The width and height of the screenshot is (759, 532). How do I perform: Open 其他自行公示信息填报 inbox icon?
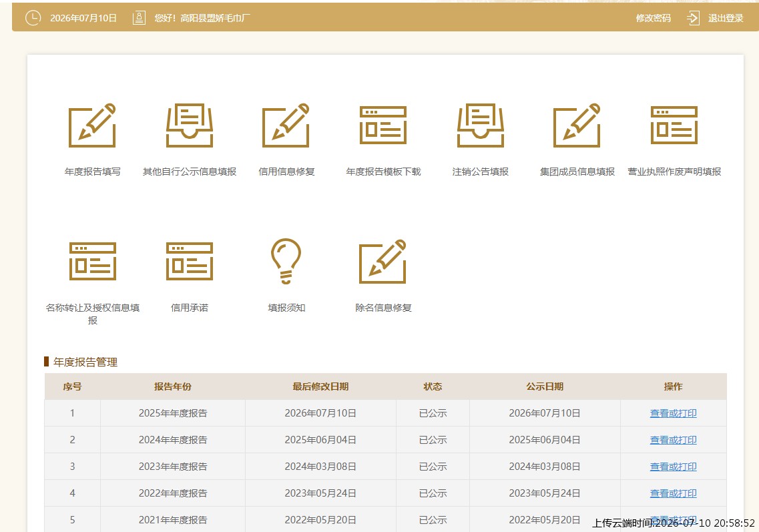(x=190, y=125)
